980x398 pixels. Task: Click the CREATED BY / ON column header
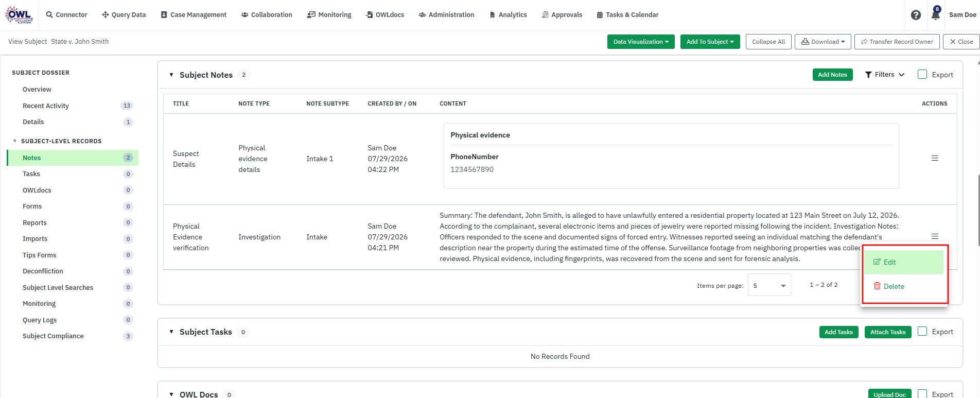coord(392,103)
